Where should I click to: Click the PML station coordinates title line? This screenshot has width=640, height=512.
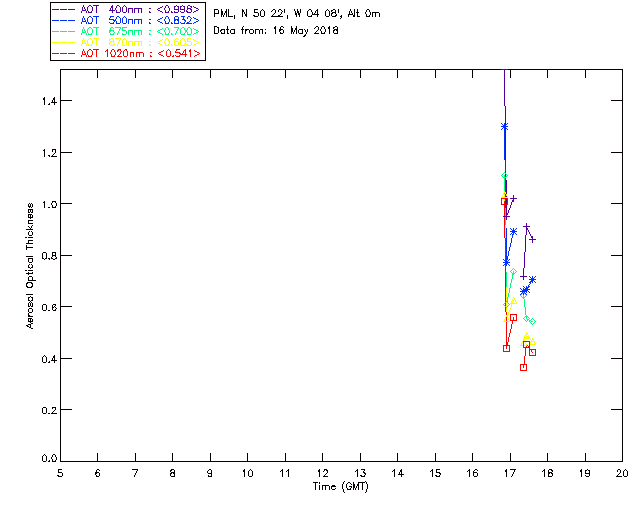click(297, 14)
